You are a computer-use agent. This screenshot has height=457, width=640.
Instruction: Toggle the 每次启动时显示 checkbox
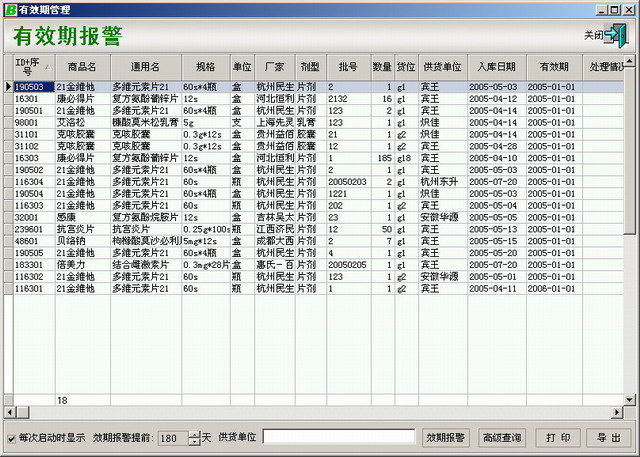point(11,438)
